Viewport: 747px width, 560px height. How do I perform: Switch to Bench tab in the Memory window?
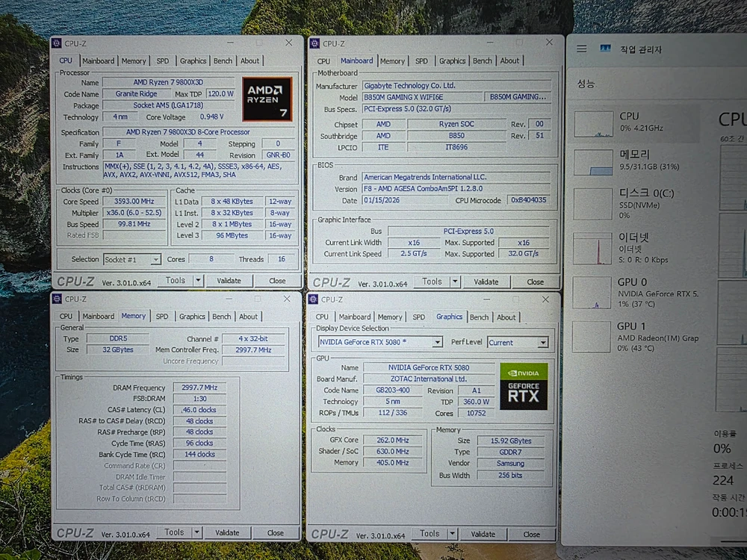coord(222,317)
